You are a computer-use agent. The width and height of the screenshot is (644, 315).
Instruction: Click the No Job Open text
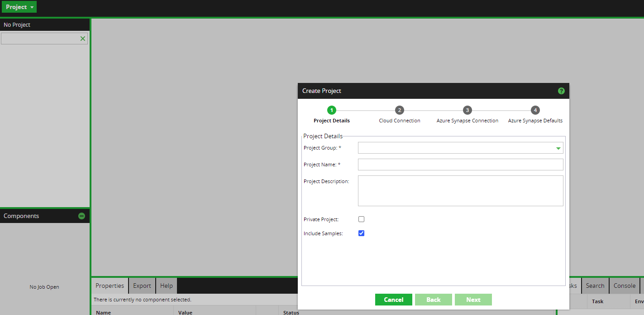(44, 287)
